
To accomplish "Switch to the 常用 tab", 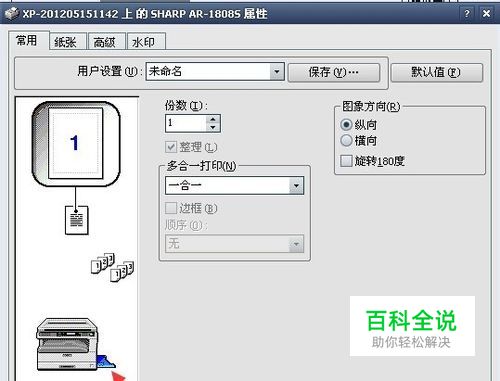I will point(28,41).
